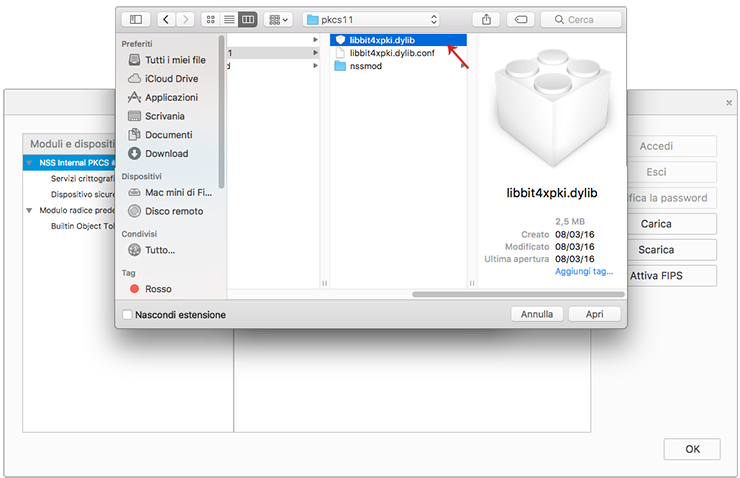Select libbit4xpki.dylib.conf file
The height and width of the screenshot is (478, 740).
click(x=398, y=53)
